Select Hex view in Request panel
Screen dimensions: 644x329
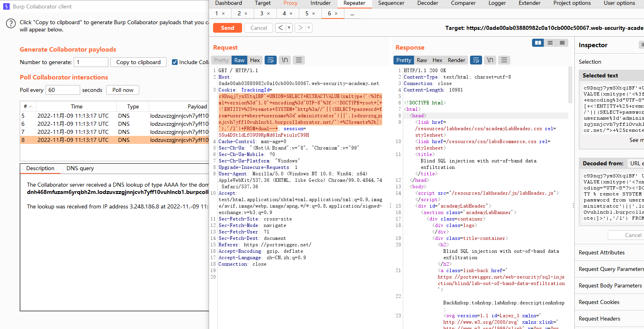255,60
